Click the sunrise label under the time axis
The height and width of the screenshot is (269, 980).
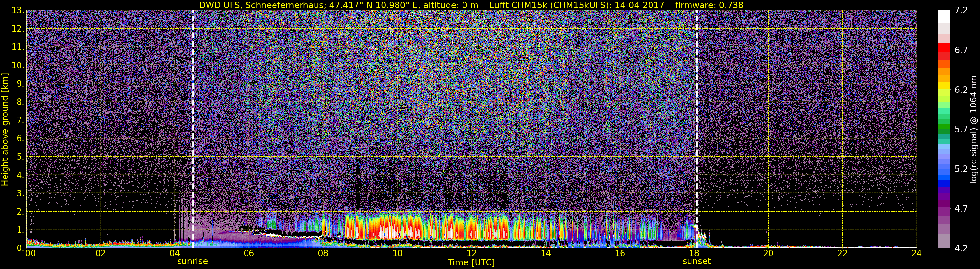click(x=193, y=262)
